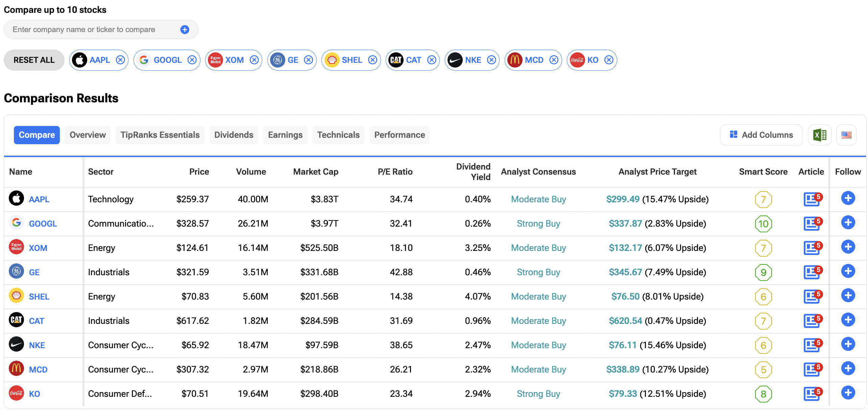Screen dimensions: 868x410
Task: Open the CAT ticker link in table
Action: [37, 321]
